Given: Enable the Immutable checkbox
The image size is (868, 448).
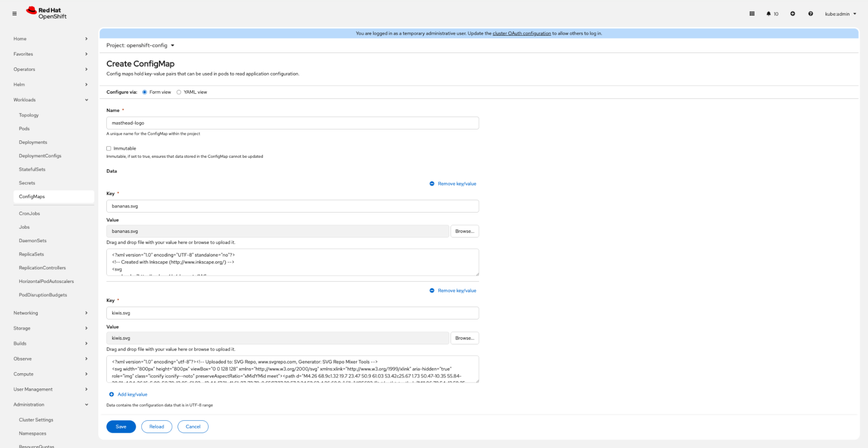Looking at the screenshot, I should 109,149.
